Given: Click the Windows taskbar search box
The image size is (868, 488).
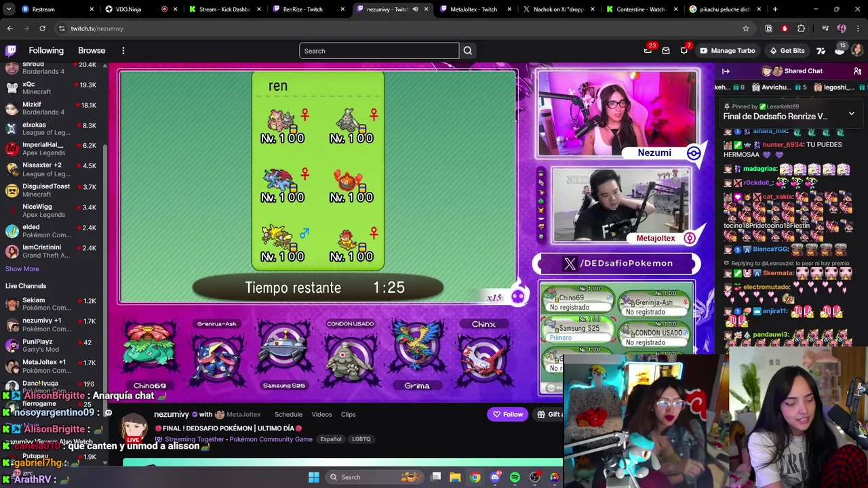Looking at the screenshot, I should pyautogui.click(x=374, y=477).
